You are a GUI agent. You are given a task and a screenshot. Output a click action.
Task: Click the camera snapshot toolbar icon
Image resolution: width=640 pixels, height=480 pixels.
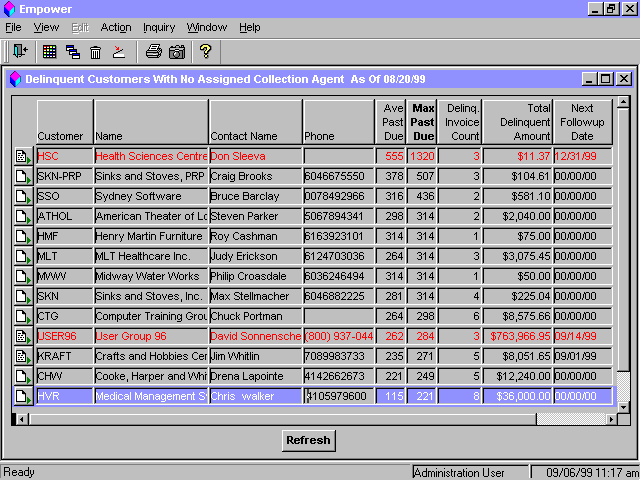coord(177,52)
